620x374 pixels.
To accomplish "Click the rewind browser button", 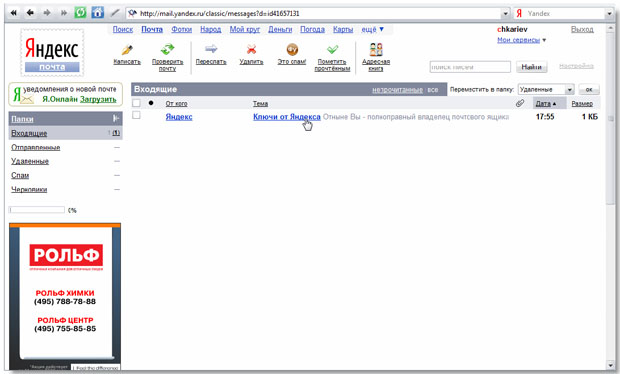I will 13,13.
